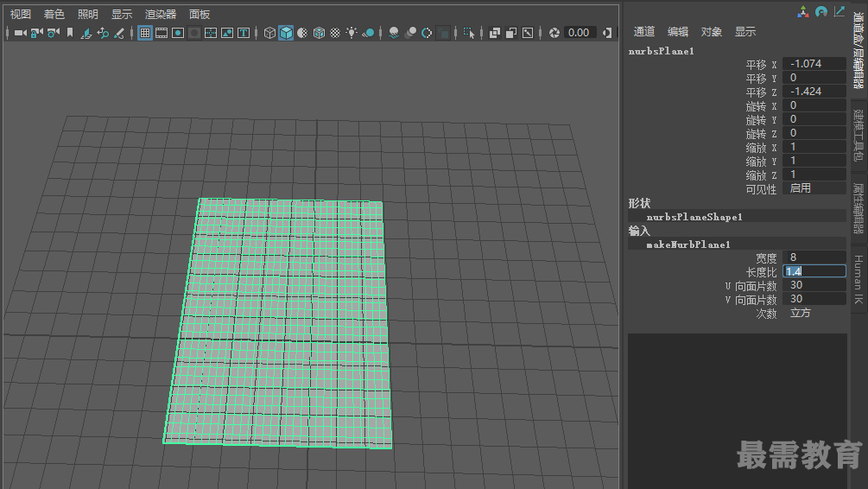This screenshot has height=489, width=868.
Task: Open the channel box 通道 menu
Action: (643, 32)
